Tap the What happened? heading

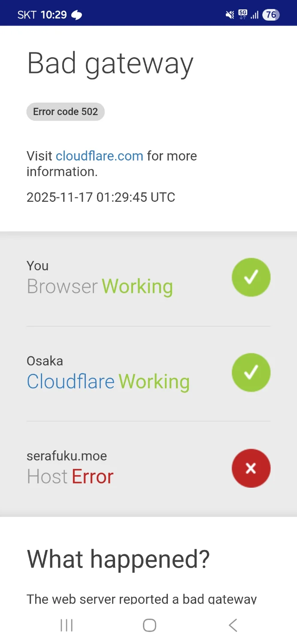[x=118, y=559]
